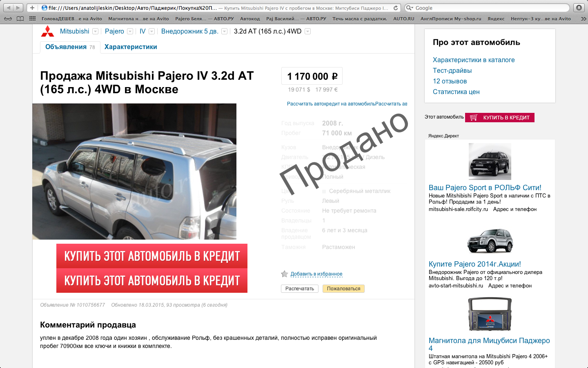Click the star icon for favorites
The height and width of the screenshot is (368, 588).
285,274
